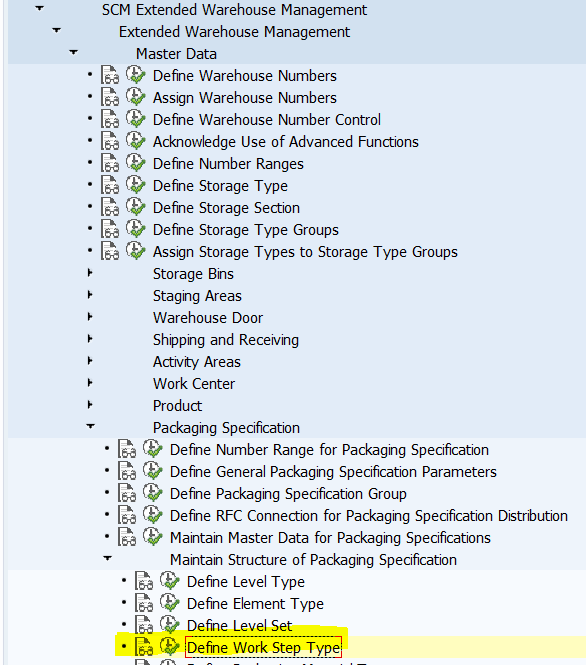
Task: Collapse the Master Data node arrow
Action: [73, 52]
